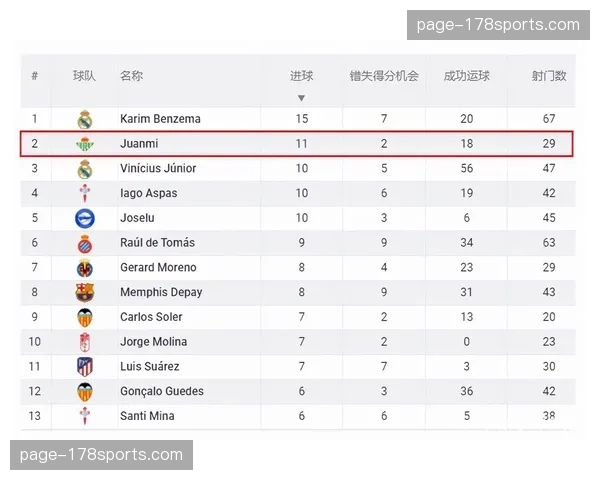The image size is (600, 480).
Task: Click the Espanyol crest beside Raúl de Tomás
Action: click(x=85, y=243)
